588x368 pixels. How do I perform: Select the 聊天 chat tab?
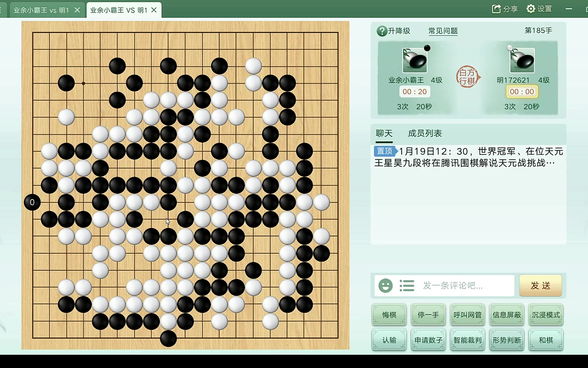(384, 133)
